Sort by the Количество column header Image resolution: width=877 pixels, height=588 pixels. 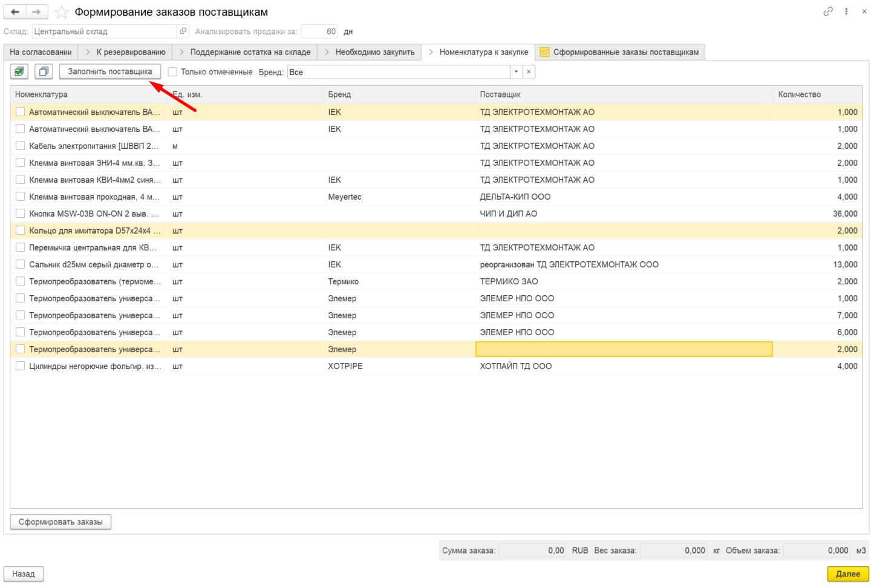tap(817, 94)
